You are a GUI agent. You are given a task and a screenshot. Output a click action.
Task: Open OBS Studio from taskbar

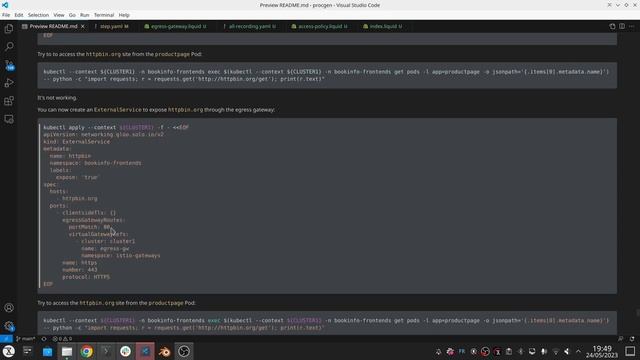tap(184, 351)
